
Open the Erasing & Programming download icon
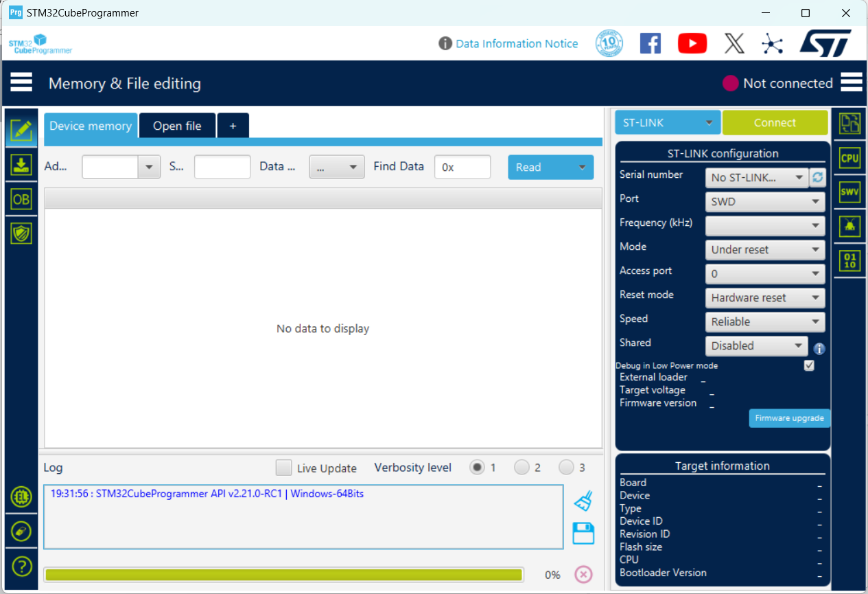click(21, 165)
